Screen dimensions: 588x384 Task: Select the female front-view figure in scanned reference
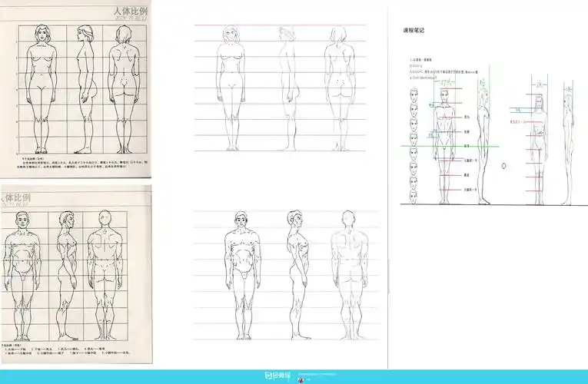[x=42, y=89]
